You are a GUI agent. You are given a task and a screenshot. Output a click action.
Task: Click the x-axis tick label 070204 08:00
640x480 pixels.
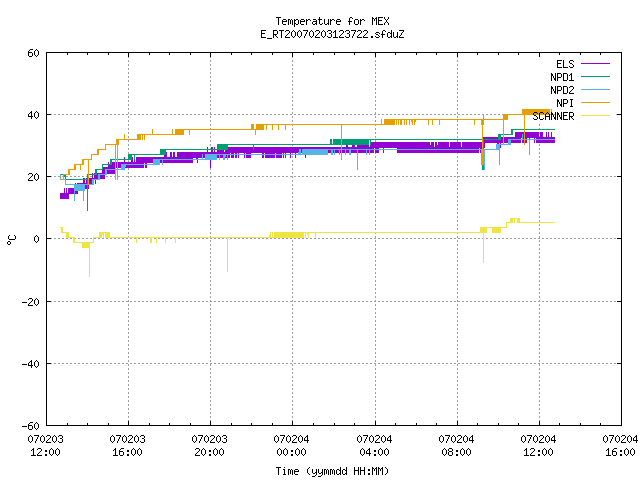[x=456, y=446]
